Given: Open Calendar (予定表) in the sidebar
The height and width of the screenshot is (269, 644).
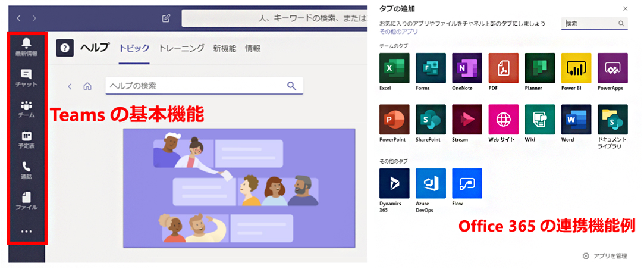Looking at the screenshot, I should coord(26,139).
